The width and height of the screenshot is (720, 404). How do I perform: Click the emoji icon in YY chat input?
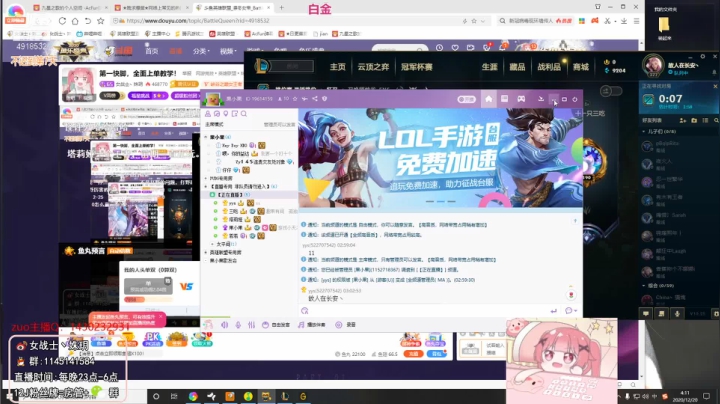tap(304, 311)
